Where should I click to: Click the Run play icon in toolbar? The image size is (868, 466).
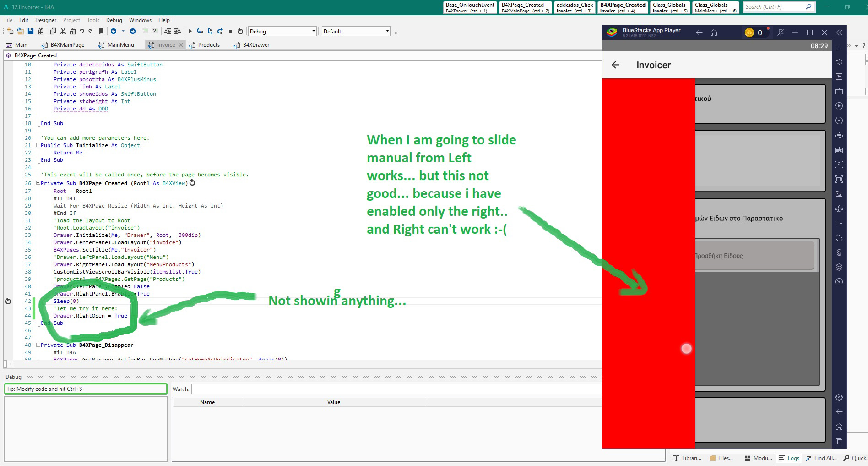tap(190, 31)
